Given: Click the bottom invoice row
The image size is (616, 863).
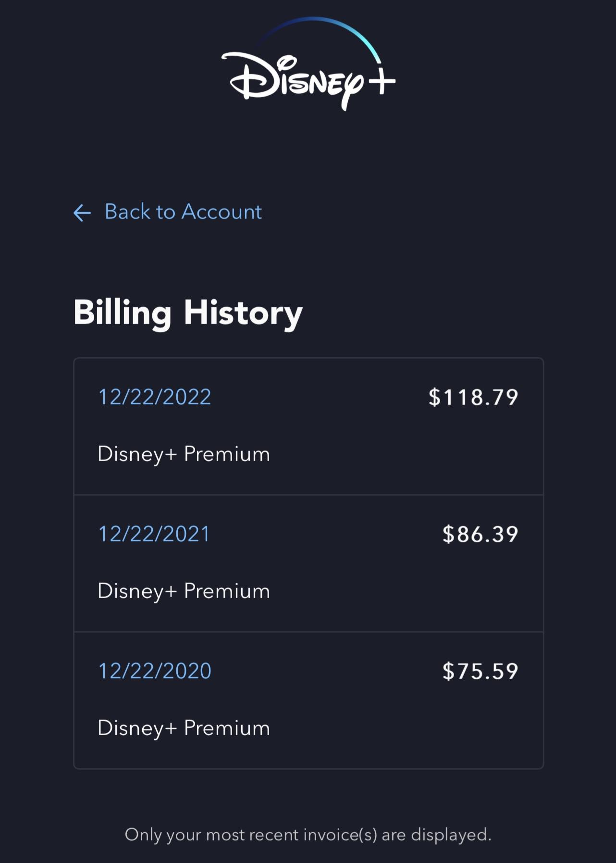Looking at the screenshot, I should [x=308, y=700].
